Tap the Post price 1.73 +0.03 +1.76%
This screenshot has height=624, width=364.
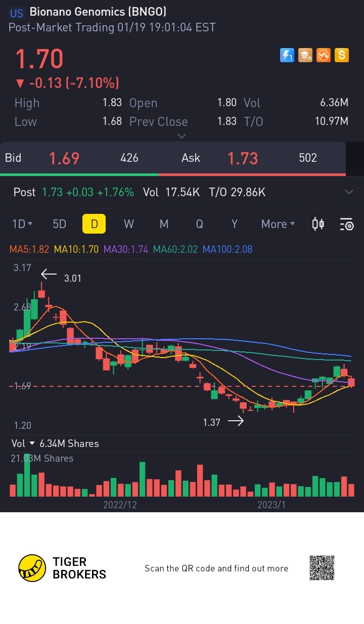[x=88, y=192]
